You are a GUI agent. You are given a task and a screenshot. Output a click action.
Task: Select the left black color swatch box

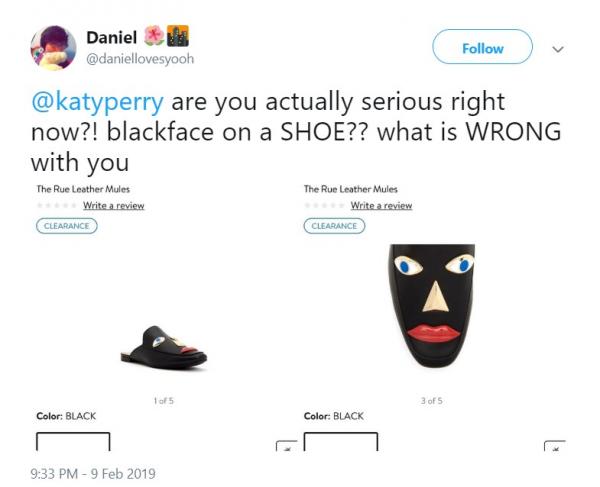[x=73, y=441]
